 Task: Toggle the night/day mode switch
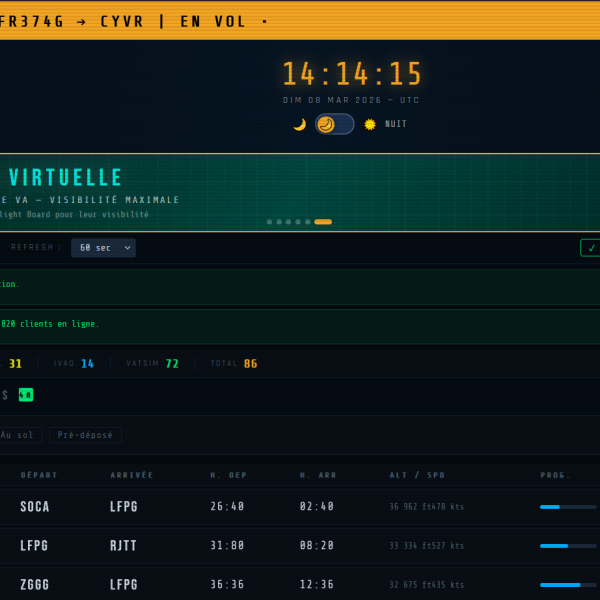pos(334,124)
